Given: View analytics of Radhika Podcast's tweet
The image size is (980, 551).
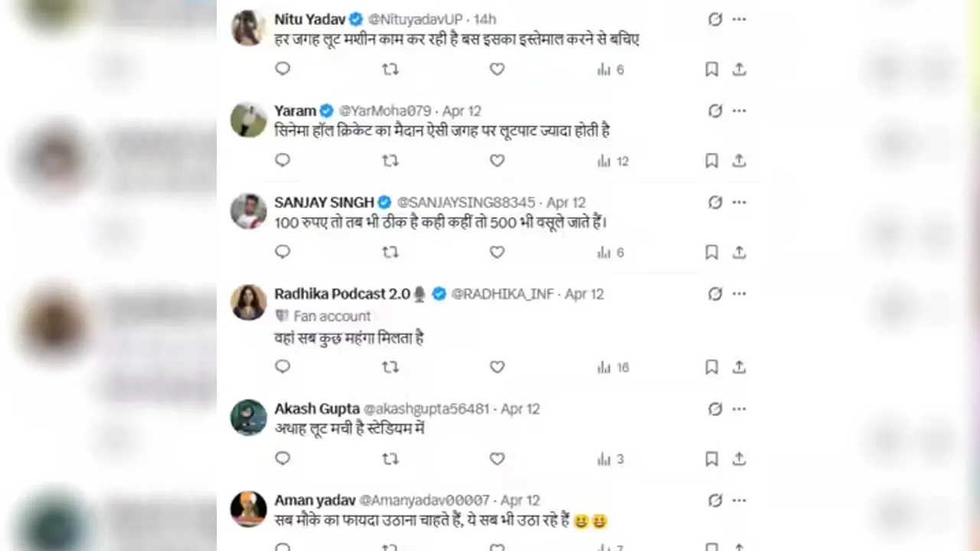Looking at the screenshot, I should (612, 367).
